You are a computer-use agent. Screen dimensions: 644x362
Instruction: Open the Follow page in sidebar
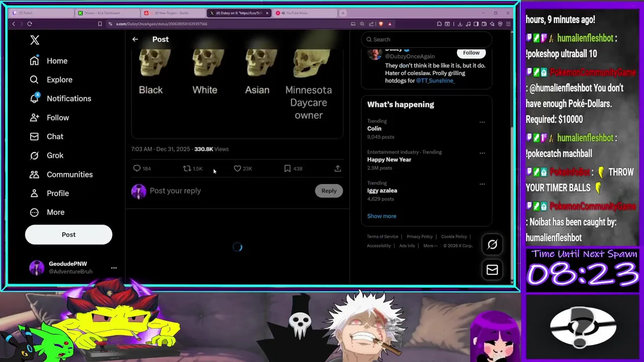pyautogui.click(x=49, y=118)
